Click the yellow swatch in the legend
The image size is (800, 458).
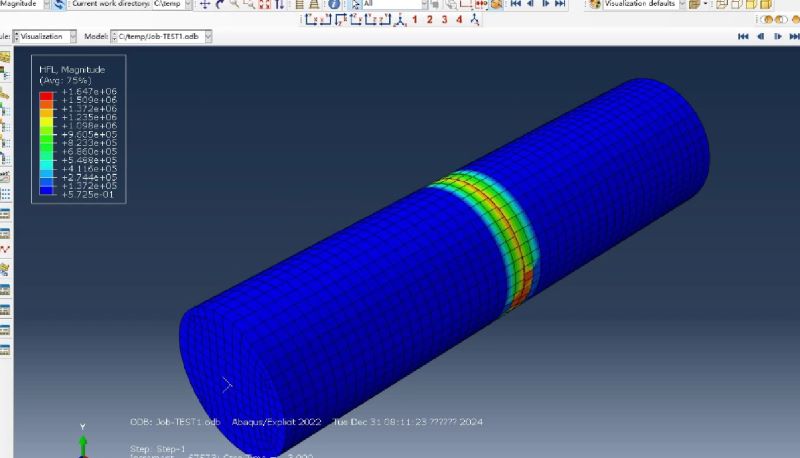46,121
